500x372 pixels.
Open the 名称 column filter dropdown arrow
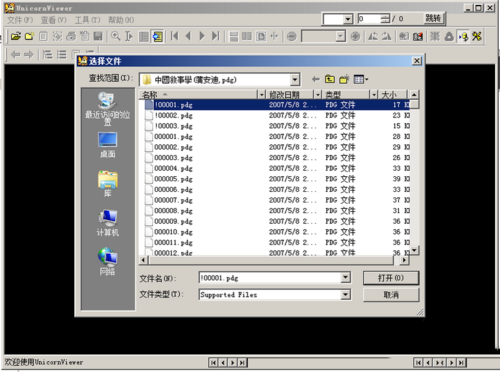coord(261,95)
